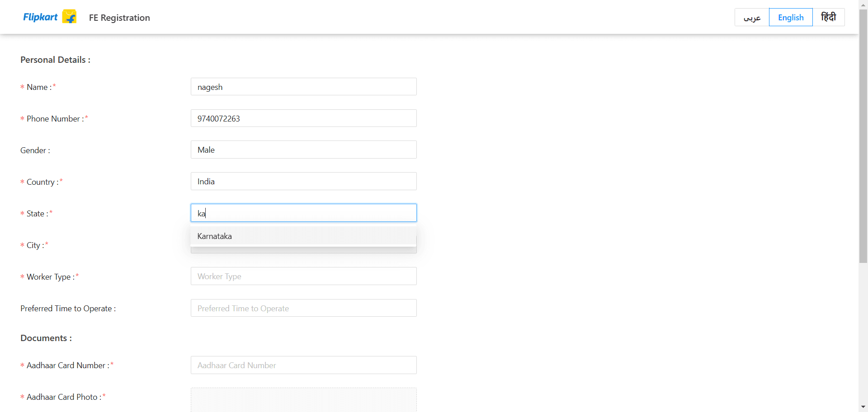Click the State field label
Screen dimensions: 868x412
[36, 213]
